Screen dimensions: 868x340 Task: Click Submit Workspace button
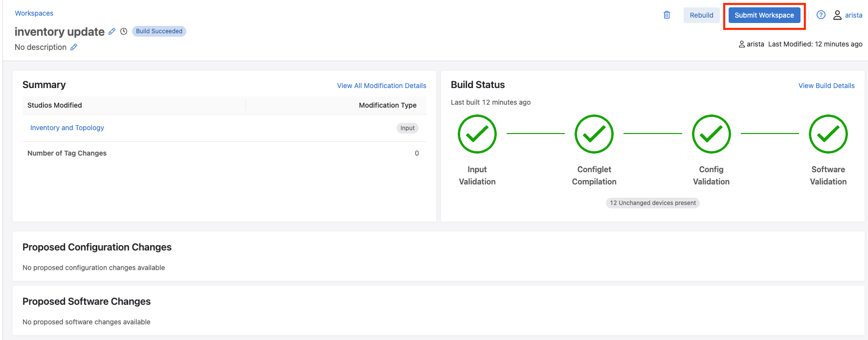(x=764, y=15)
